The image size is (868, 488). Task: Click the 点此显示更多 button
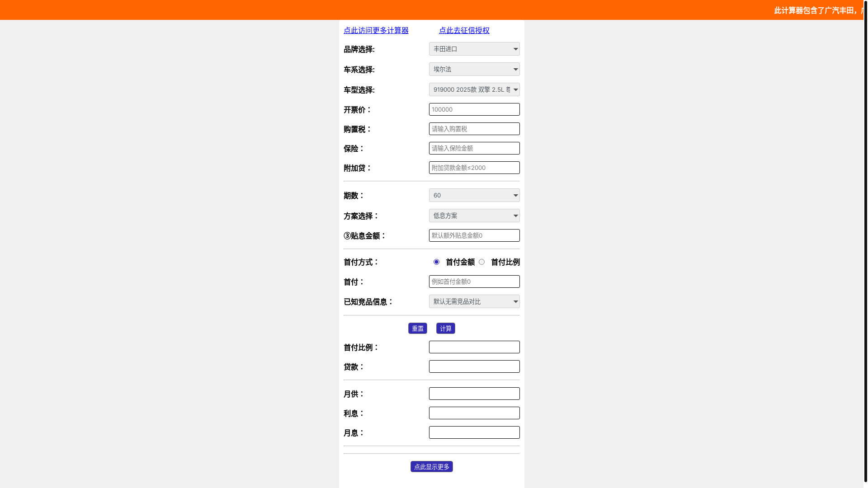pyautogui.click(x=432, y=467)
